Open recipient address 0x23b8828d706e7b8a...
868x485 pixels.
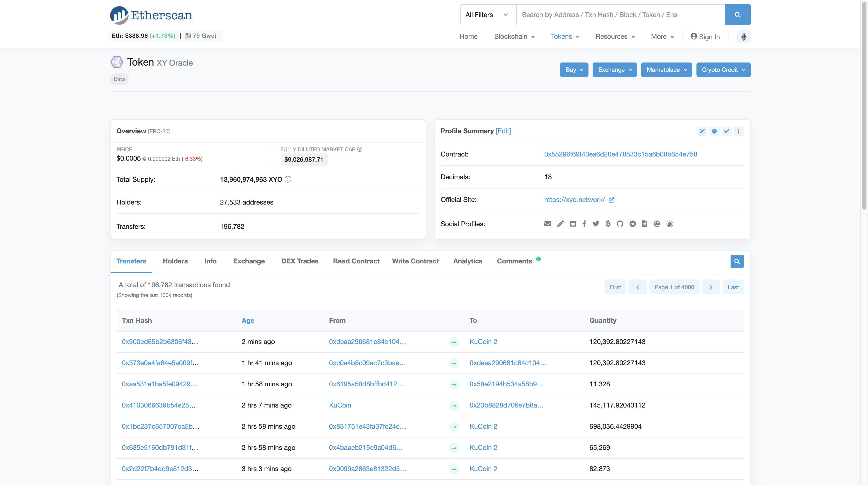click(x=506, y=405)
